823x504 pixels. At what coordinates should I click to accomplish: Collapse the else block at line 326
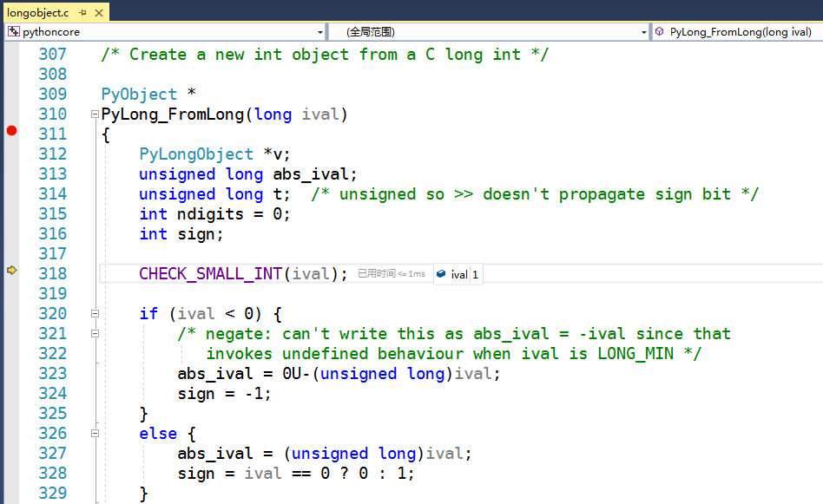pyautogui.click(x=95, y=433)
